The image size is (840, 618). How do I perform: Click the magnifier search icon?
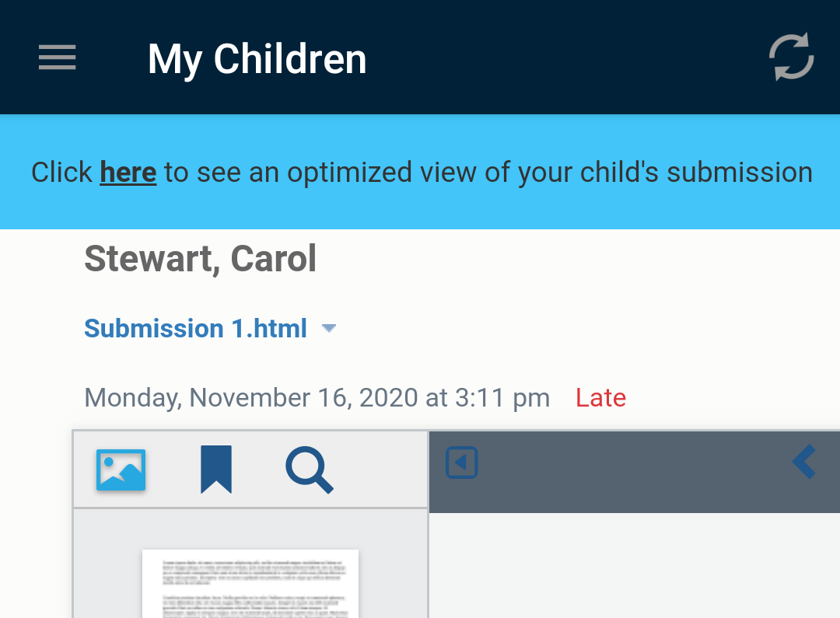[x=309, y=470]
